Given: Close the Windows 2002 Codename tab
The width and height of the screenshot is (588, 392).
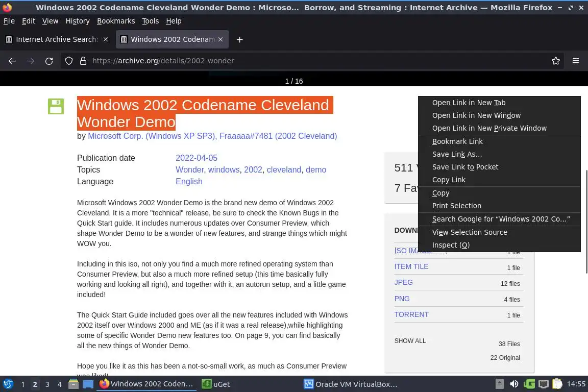Looking at the screenshot, I should (220, 39).
